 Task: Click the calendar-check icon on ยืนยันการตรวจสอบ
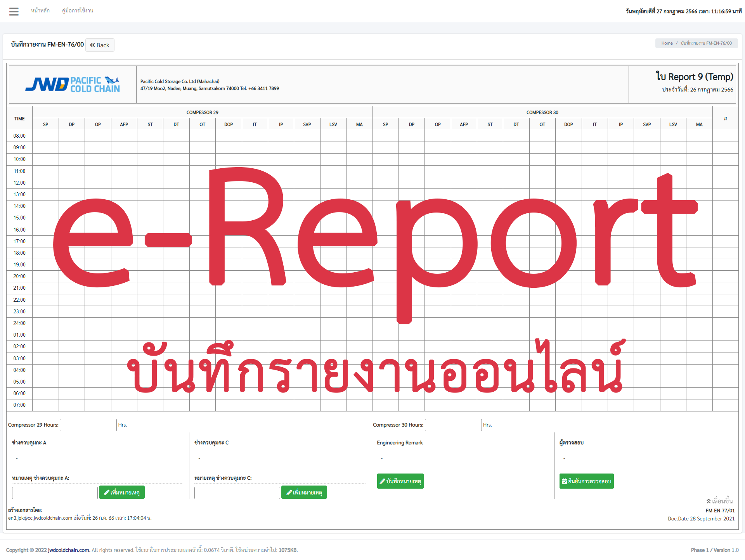point(564,481)
